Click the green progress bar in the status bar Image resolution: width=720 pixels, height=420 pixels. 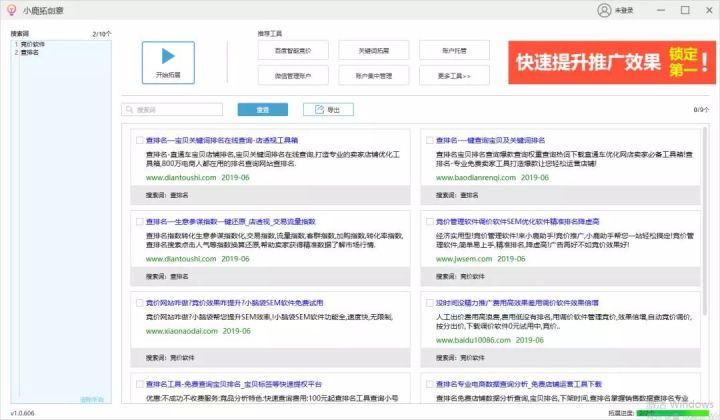coord(673,413)
